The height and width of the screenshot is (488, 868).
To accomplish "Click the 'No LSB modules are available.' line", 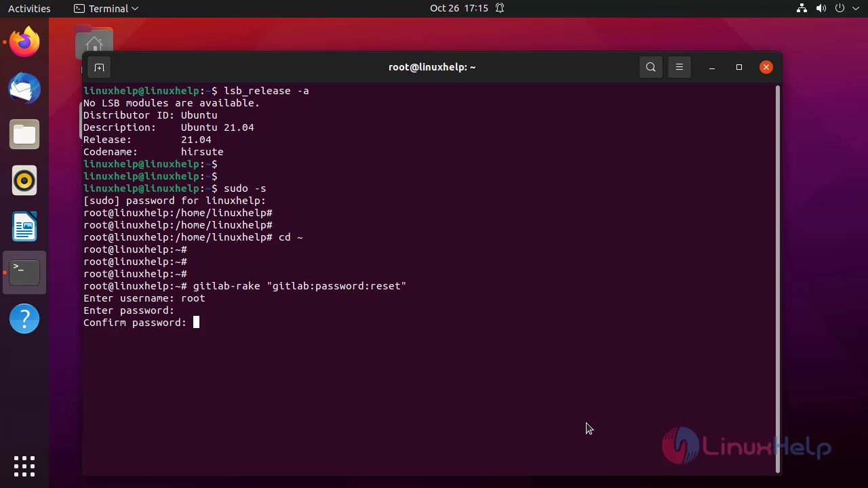I will pos(172,103).
